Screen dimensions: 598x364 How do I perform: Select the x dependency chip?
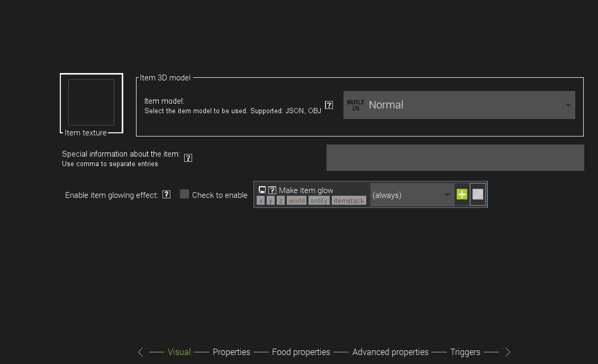260,200
